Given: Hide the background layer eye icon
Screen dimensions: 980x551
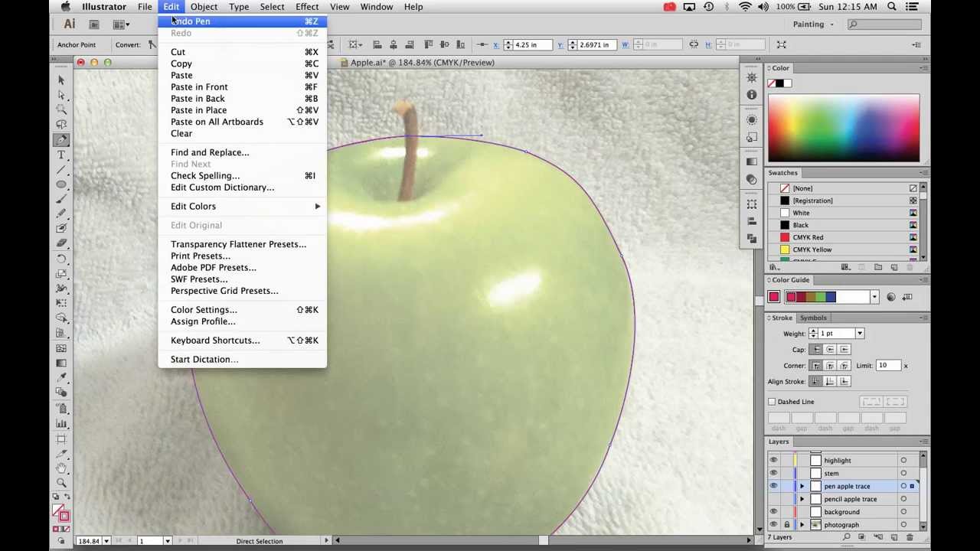Looking at the screenshot, I should pyautogui.click(x=773, y=512).
